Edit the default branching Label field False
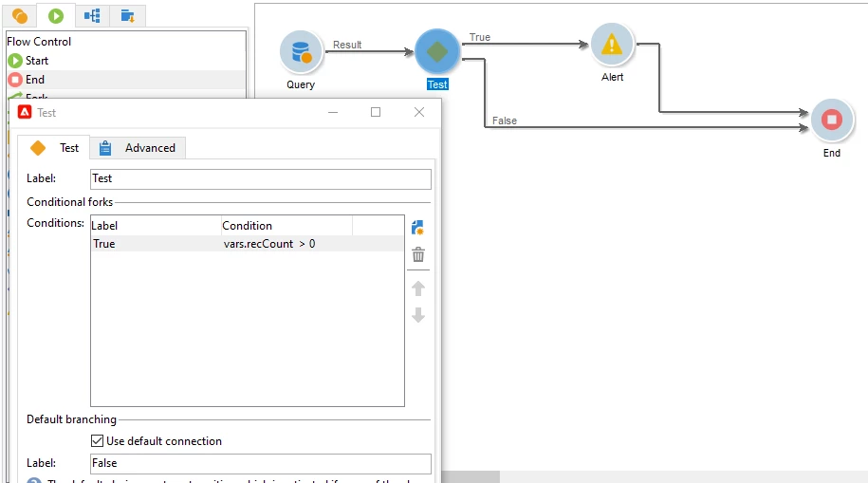The height and width of the screenshot is (483, 868). tap(260, 464)
